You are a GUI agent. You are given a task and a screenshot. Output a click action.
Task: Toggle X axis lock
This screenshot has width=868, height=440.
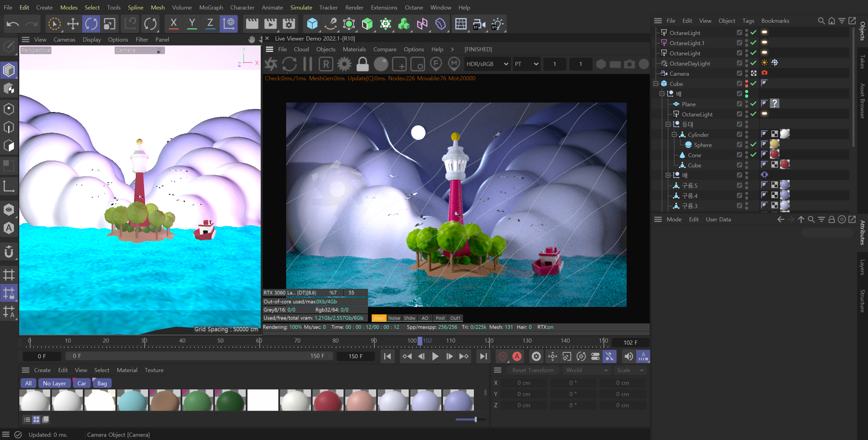coord(173,24)
